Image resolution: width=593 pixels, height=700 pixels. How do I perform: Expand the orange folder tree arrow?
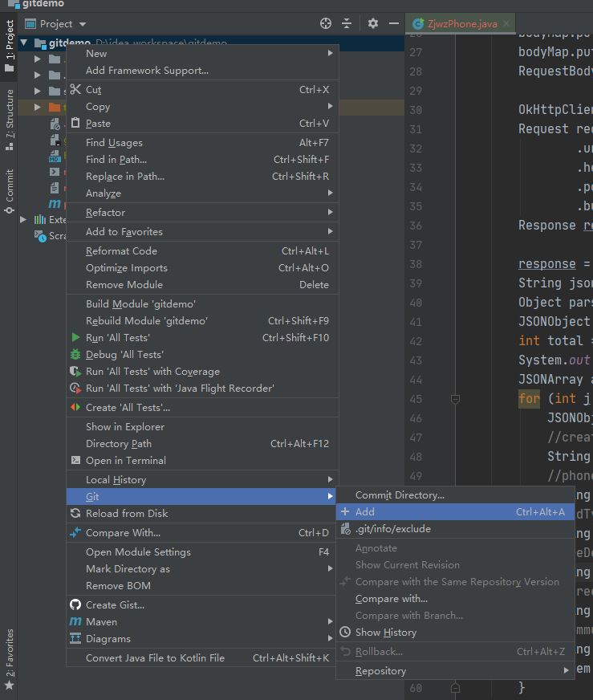[38, 107]
